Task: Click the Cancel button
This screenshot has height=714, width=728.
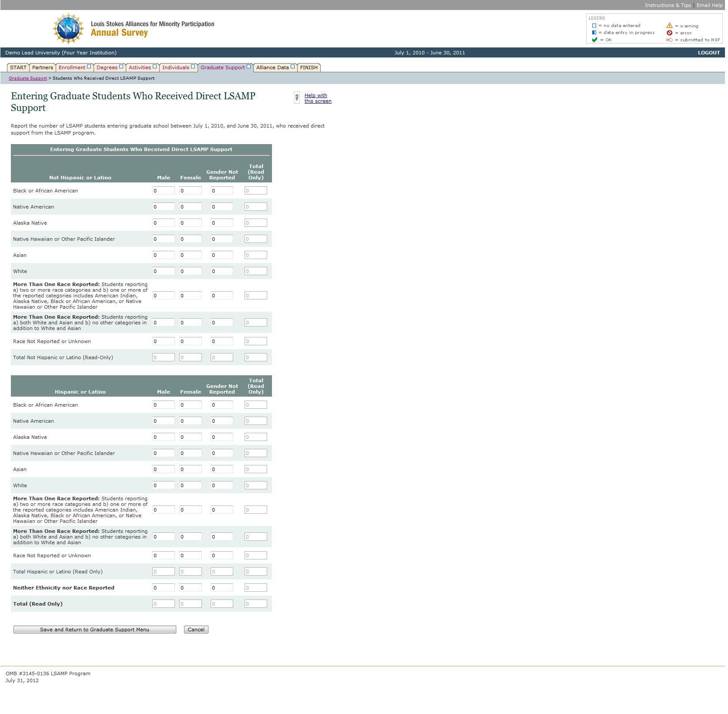Action: tap(196, 630)
